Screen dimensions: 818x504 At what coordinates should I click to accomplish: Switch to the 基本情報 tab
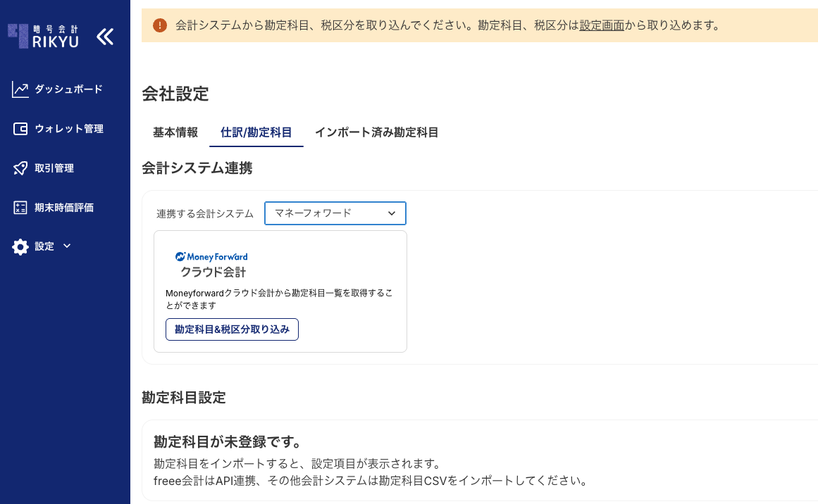click(x=175, y=132)
